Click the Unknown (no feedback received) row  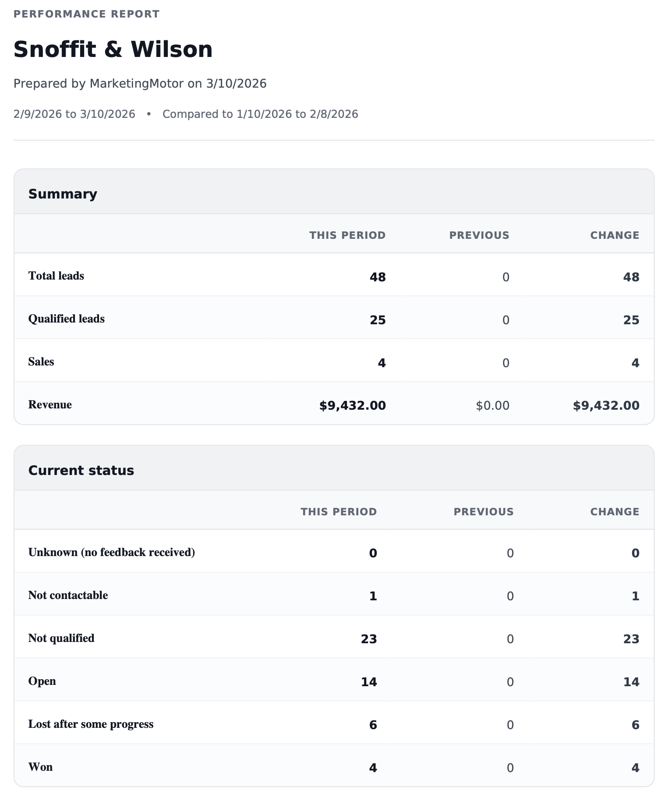coord(111,552)
